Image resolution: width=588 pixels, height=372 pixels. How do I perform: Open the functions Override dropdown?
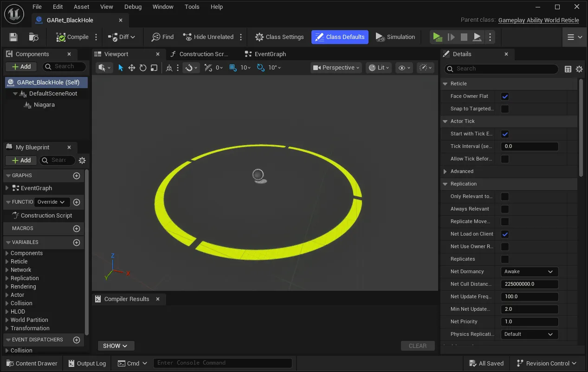point(52,202)
